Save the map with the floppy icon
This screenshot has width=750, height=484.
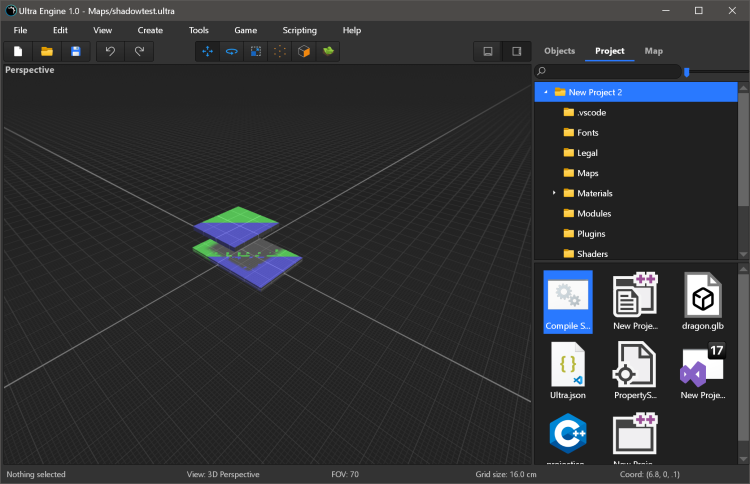(x=75, y=51)
